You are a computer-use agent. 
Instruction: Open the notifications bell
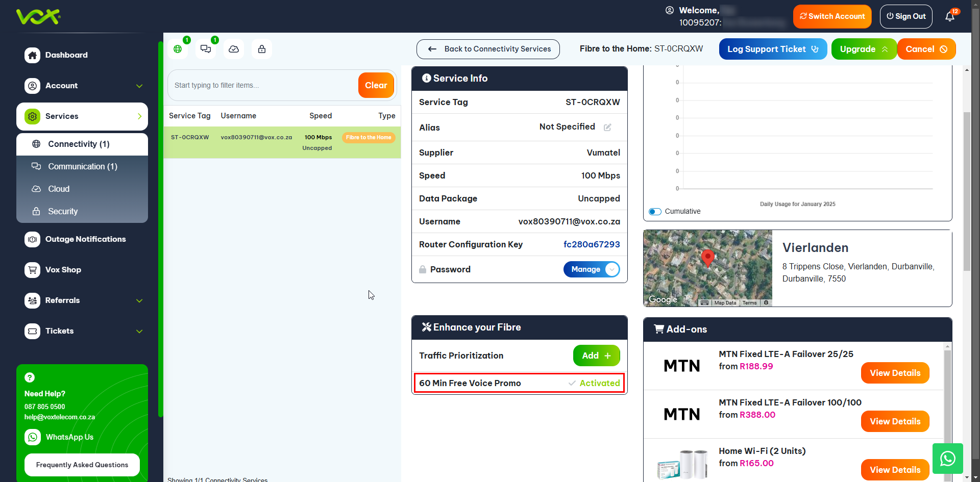pyautogui.click(x=949, y=17)
